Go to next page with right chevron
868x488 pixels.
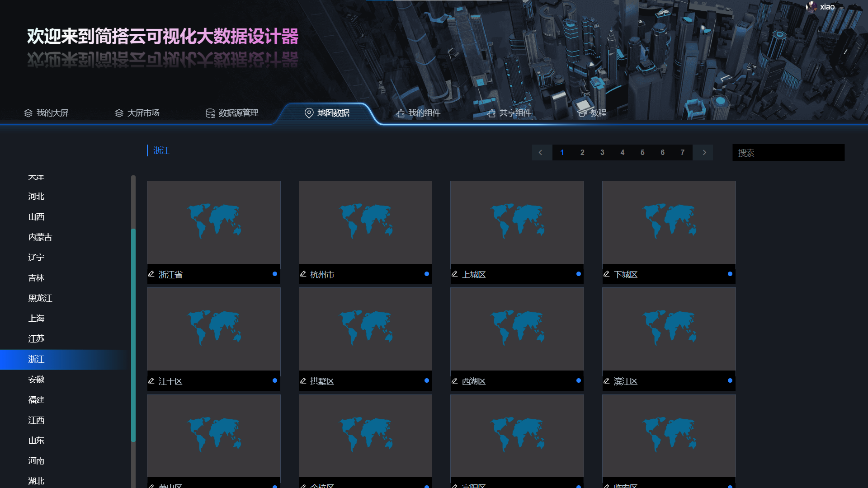tap(704, 153)
